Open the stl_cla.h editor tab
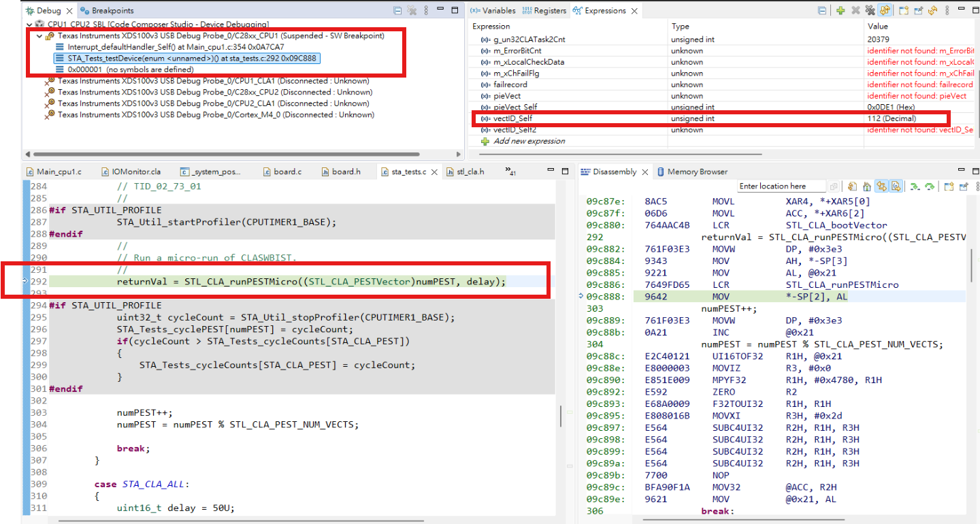Viewport: 980px width, 524px height. point(465,171)
